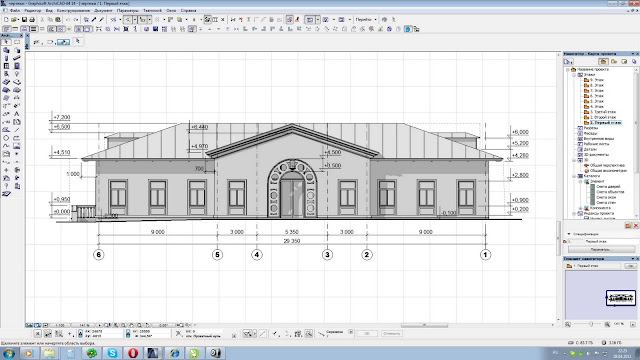Open the Файл menu
640x360 pixels.
pyautogui.click(x=15, y=11)
